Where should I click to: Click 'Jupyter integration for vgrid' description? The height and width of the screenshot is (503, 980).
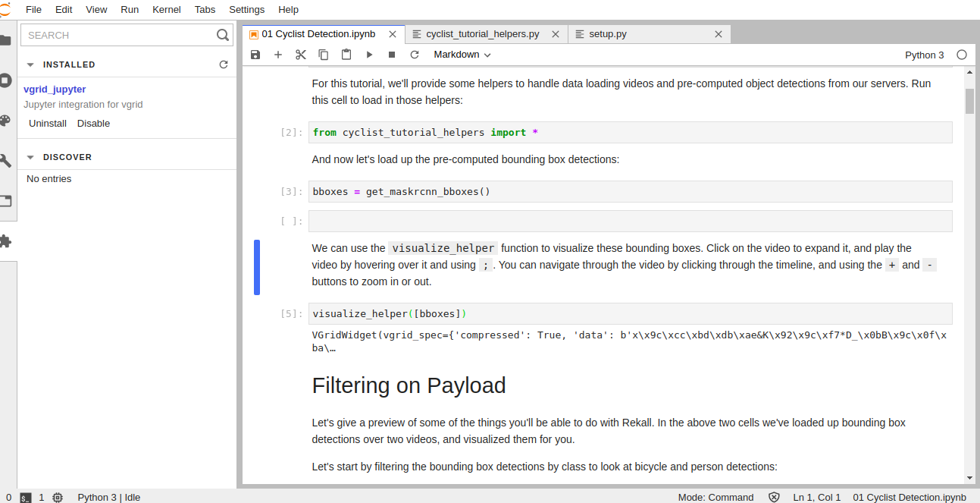coord(83,105)
